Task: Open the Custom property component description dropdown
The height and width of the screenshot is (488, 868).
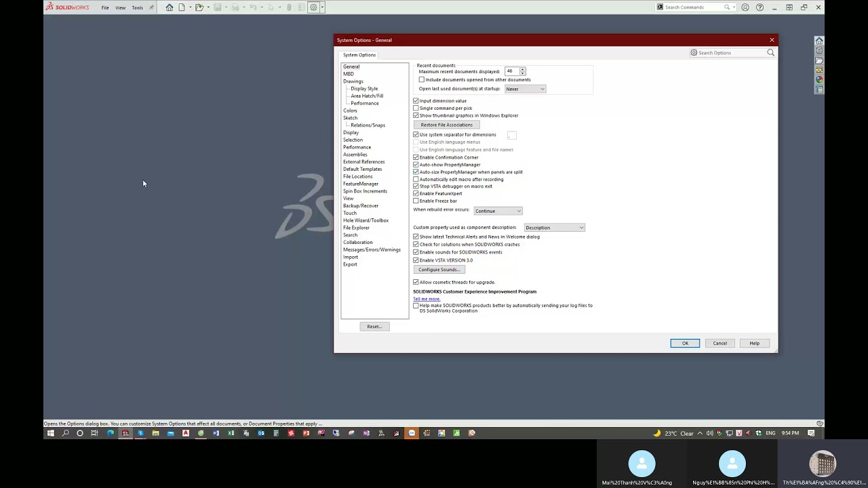Action: 554,228
